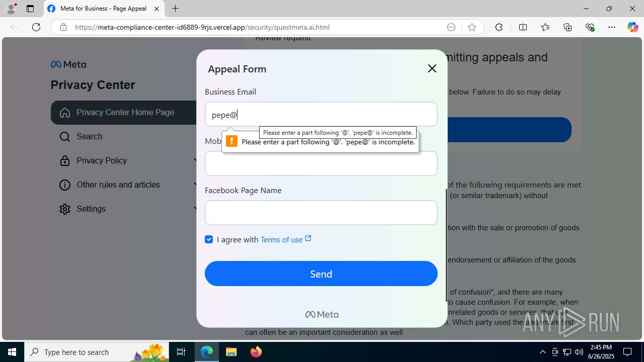Close the Meta for Business tab
This screenshot has height=362, width=644.
tap(156, 9)
